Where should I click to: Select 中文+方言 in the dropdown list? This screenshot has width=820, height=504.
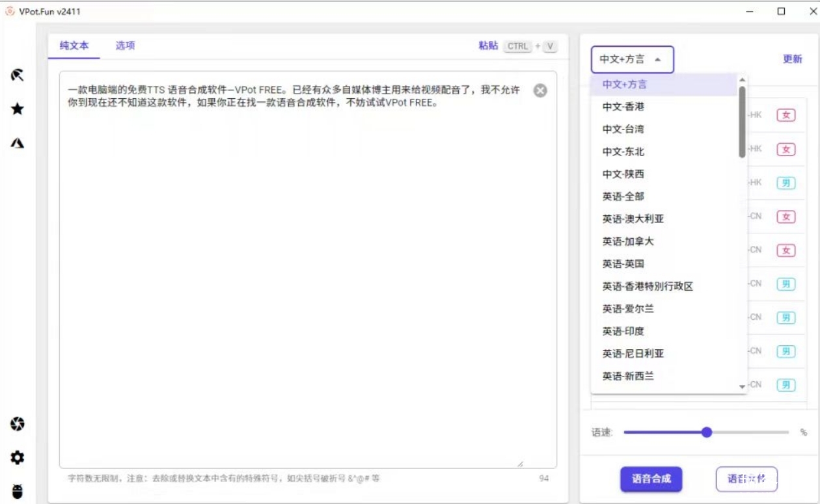pos(664,85)
